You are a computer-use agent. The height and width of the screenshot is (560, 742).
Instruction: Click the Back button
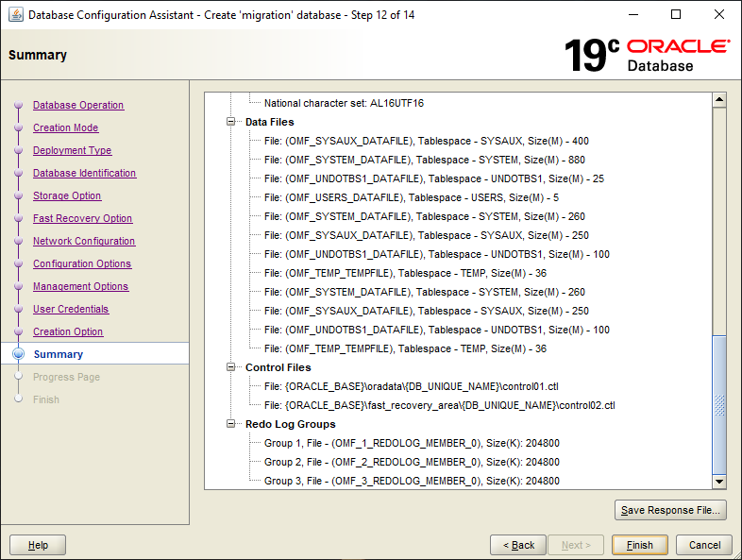518,545
